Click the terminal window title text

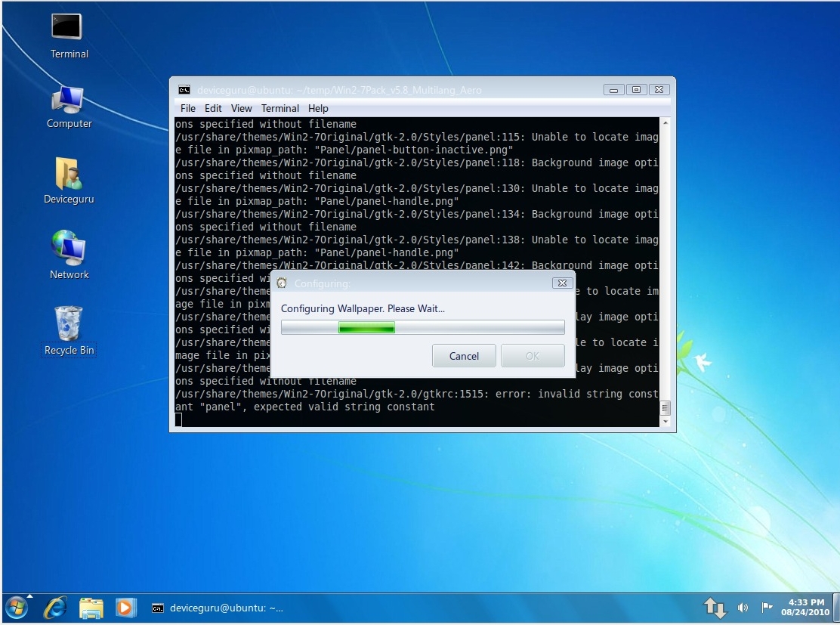pos(339,90)
